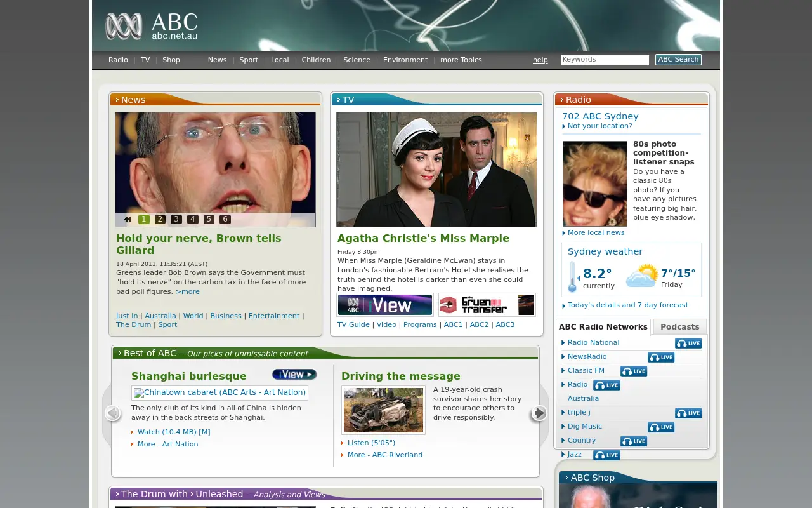The image size is (812, 508).
Task: Open News in top navigation
Action: coord(217,60)
